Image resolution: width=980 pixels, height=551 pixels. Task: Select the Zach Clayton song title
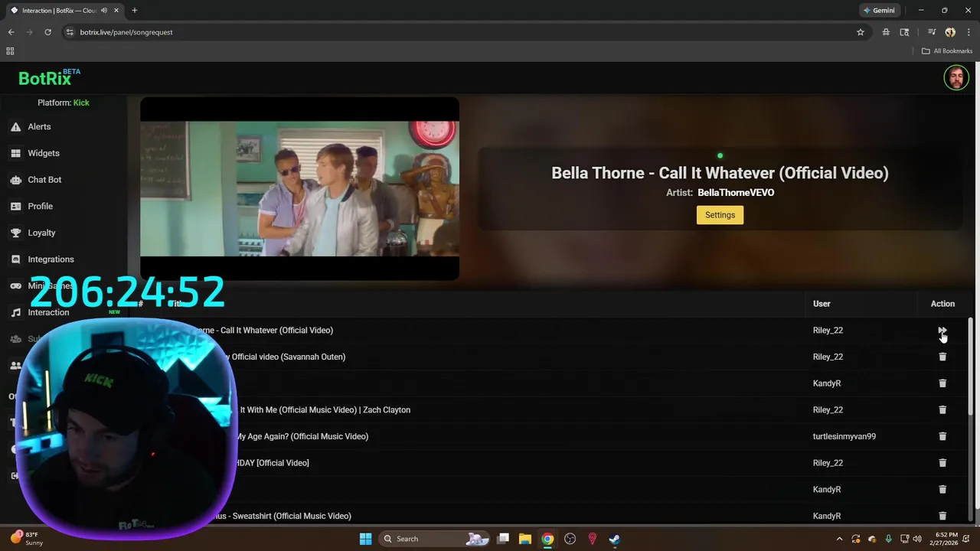[x=325, y=409]
